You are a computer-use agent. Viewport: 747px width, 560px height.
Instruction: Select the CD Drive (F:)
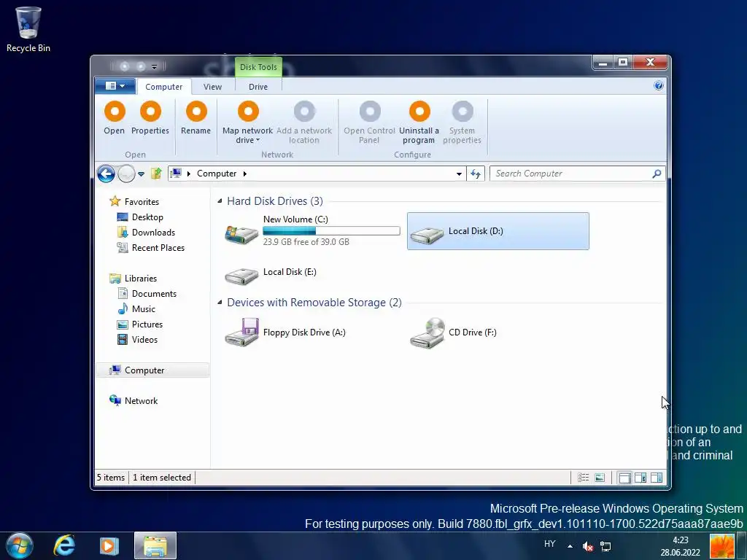(x=498, y=332)
